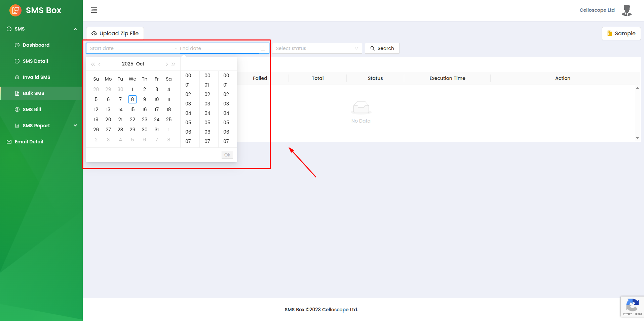Open the Select status dropdown
The width and height of the screenshot is (644, 321).
coord(317,48)
